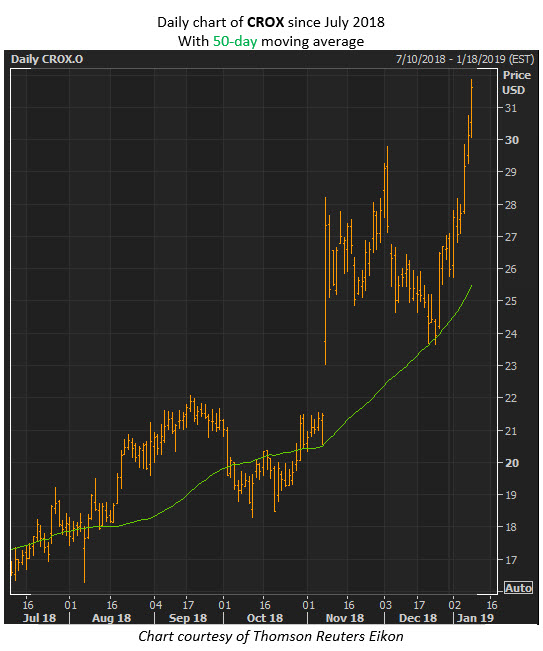543x651 pixels.
Task: Click the 'Aug 18' month label
Action: [111, 618]
